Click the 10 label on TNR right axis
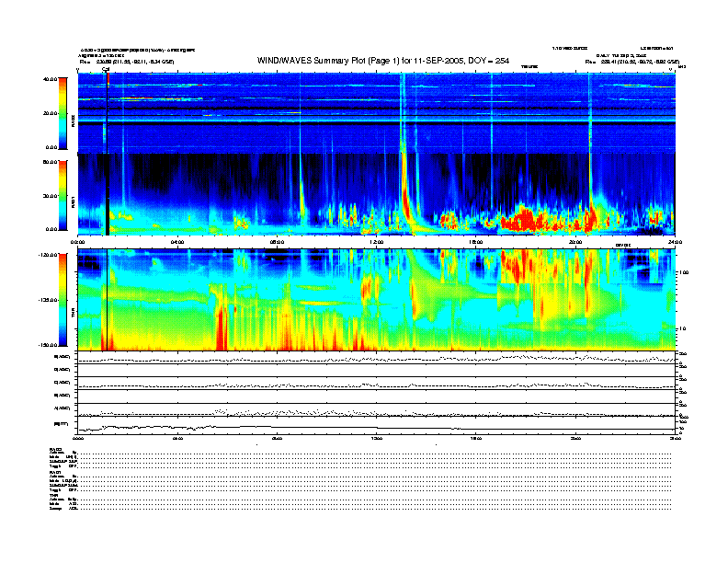The height and width of the screenshot is (563, 728). point(682,328)
